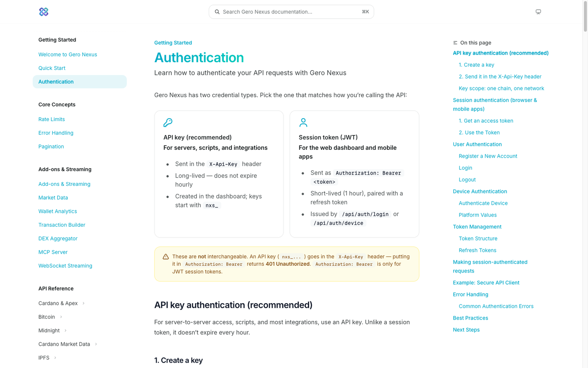Open the WebSocket Streaming page
Screen dimensions: 588x368
point(65,266)
